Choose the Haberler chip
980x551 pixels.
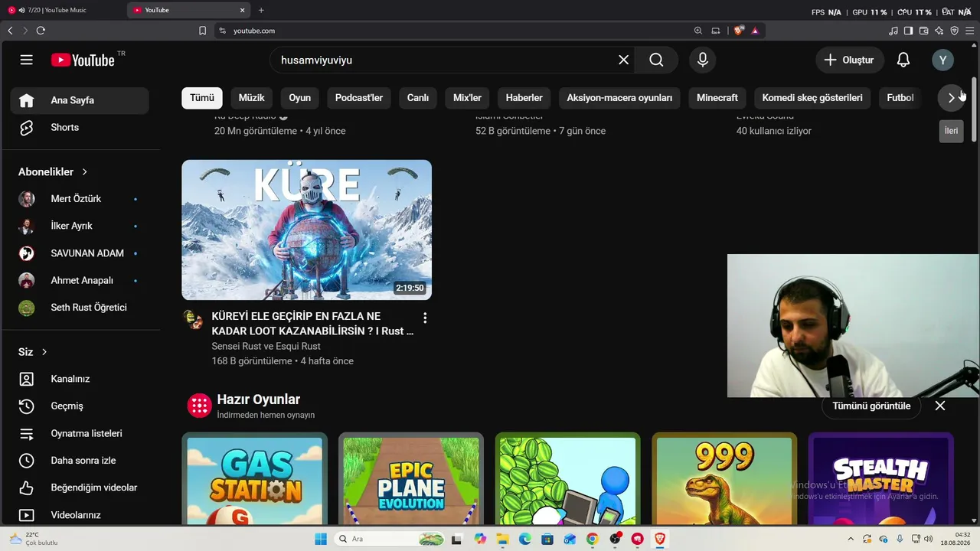pyautogui.click(x=524, y=98)
